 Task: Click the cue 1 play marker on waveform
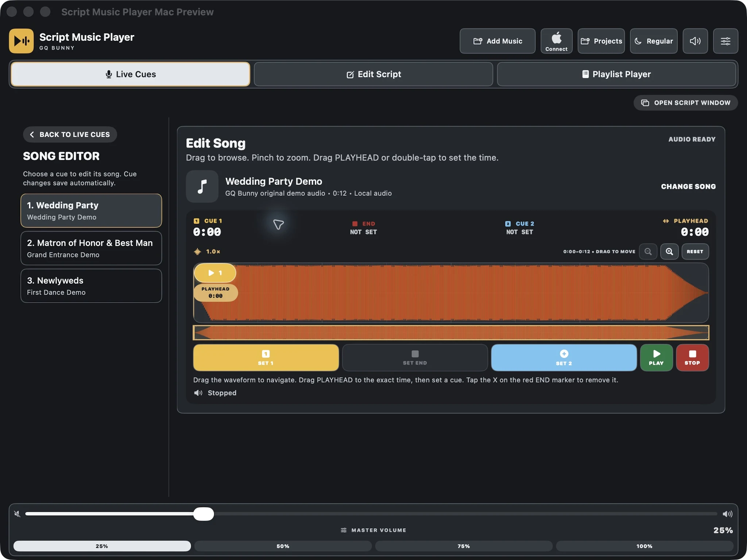[215, 273]
